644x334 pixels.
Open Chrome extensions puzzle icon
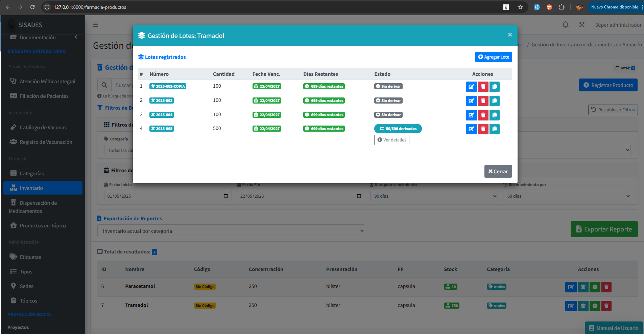(x=562, y=7)
